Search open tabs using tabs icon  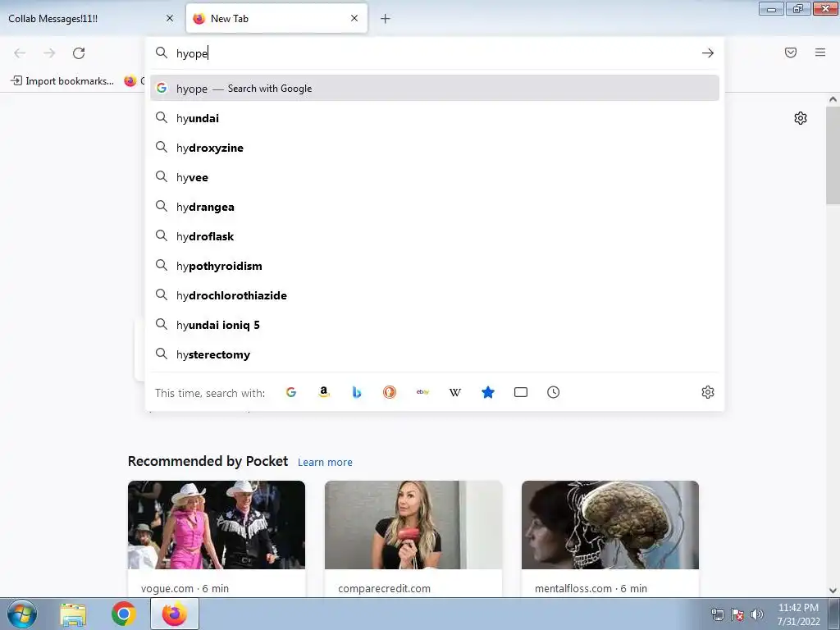[x=521, y=392]
